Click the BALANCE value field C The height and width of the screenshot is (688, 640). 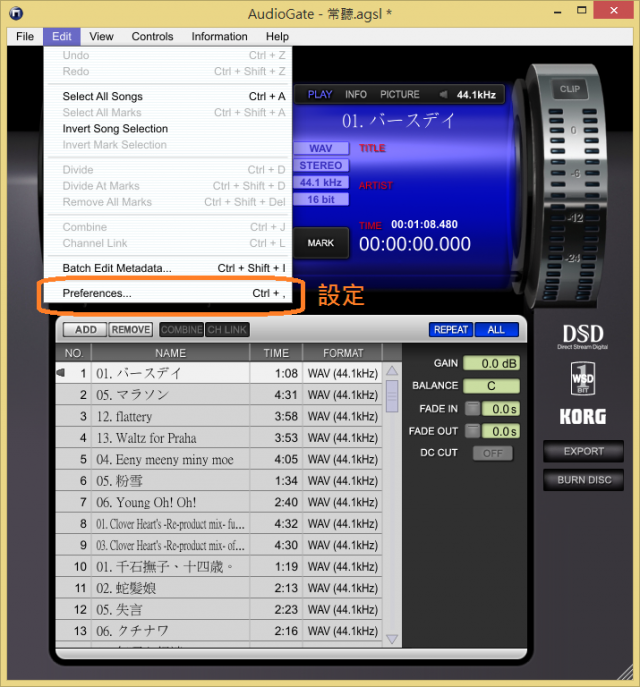pyautogui.click(x=492, y=386)
